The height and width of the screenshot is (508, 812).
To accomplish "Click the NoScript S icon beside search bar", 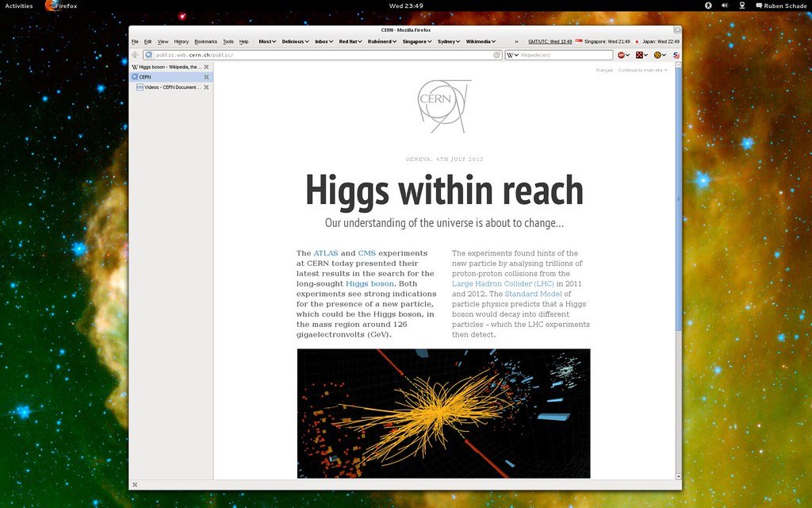I will click(x=675, y=55).
